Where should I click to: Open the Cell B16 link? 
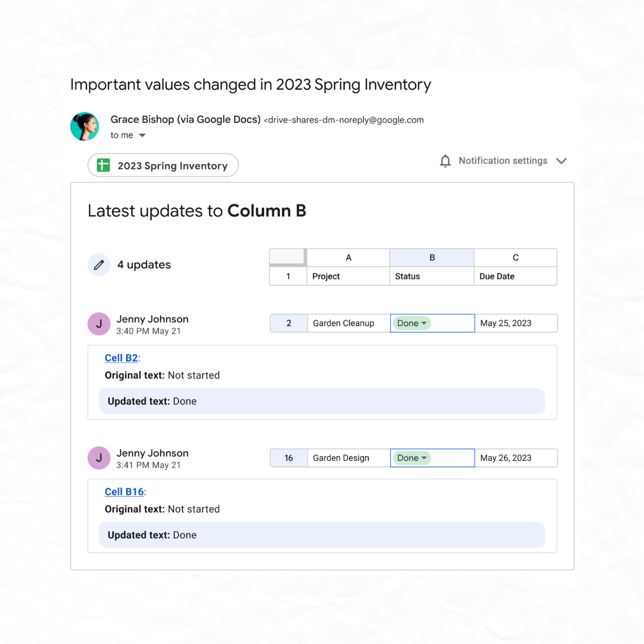124,492
